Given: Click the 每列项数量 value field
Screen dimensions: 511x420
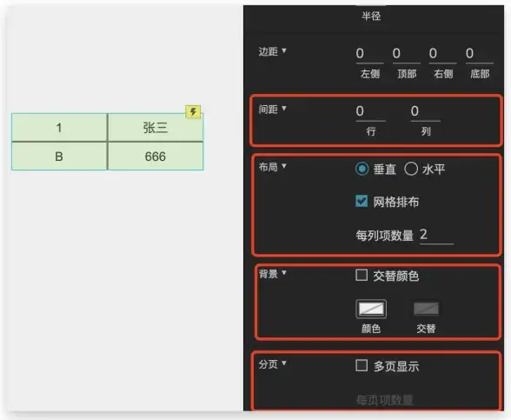Looking at the screenshot, I should pos(436,235).
